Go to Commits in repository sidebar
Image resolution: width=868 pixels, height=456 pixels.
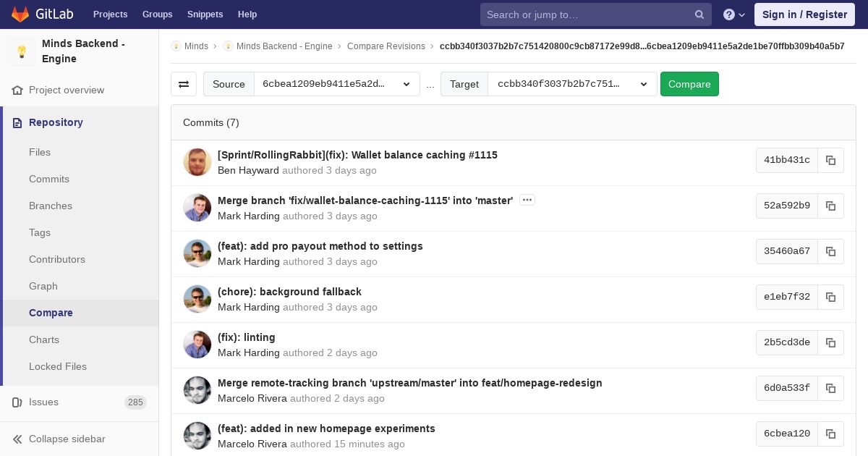(49, 179)
